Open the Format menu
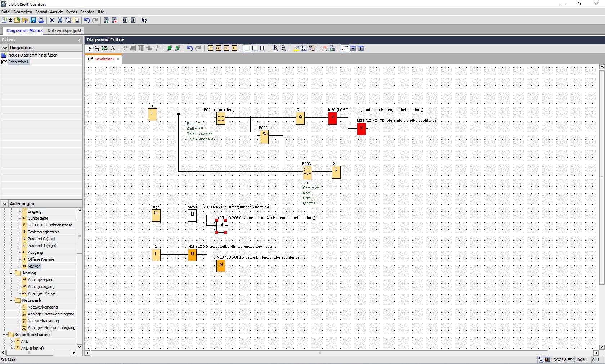The height and width of the screenshot is (364, 605). point(41,12)
